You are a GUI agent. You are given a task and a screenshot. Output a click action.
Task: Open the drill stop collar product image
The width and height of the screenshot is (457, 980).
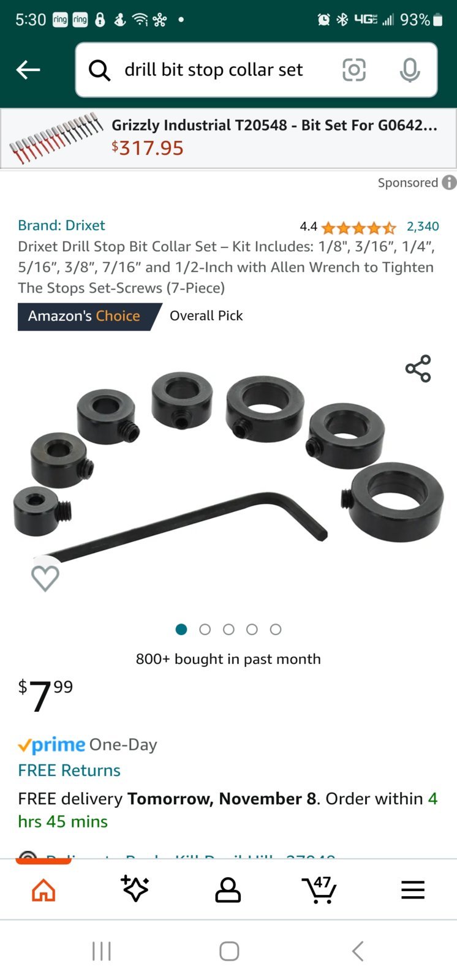[x=228, y=466]
